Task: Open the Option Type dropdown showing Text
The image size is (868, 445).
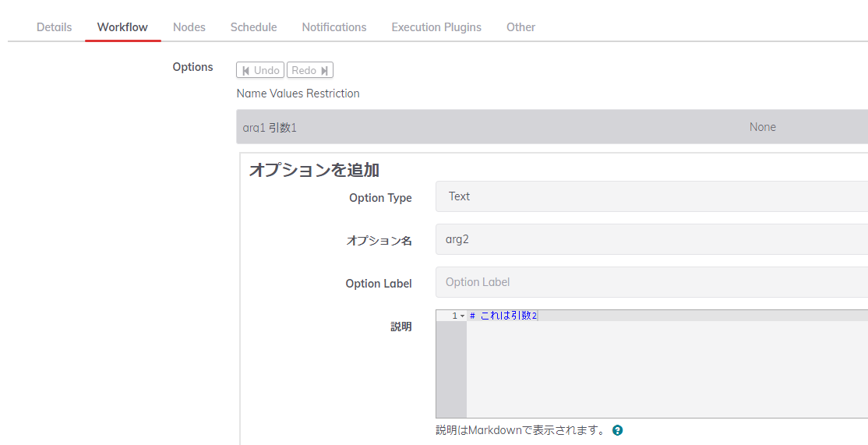Action: pyautogui.click(x=651, y=196)
